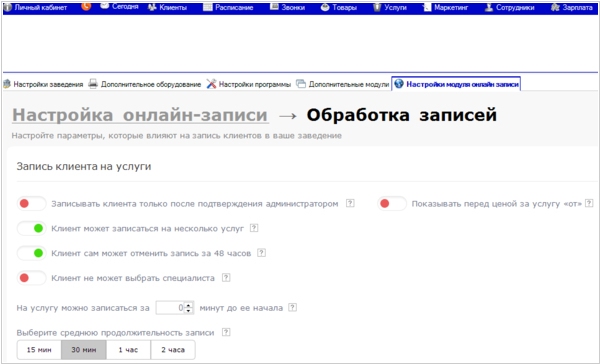Select 15 мин duration button
Viewport: 600px width, 364px height.
(39, 350)
